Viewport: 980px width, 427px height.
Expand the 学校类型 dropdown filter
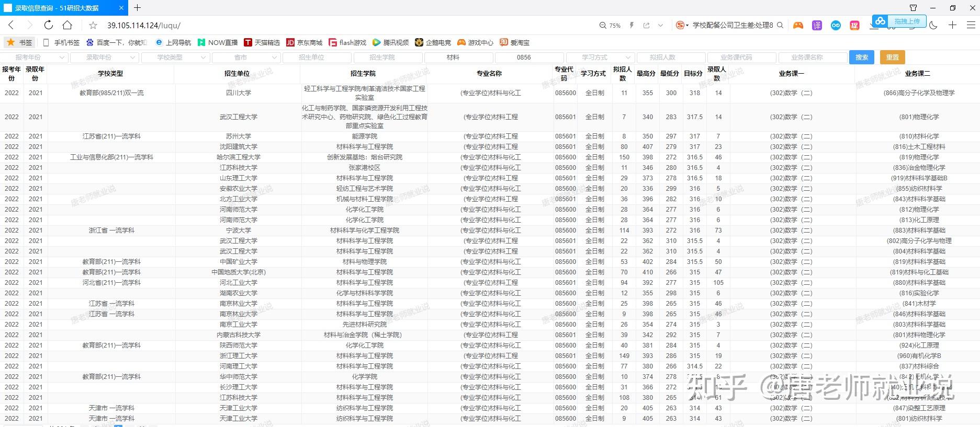[x=175, y=57]
